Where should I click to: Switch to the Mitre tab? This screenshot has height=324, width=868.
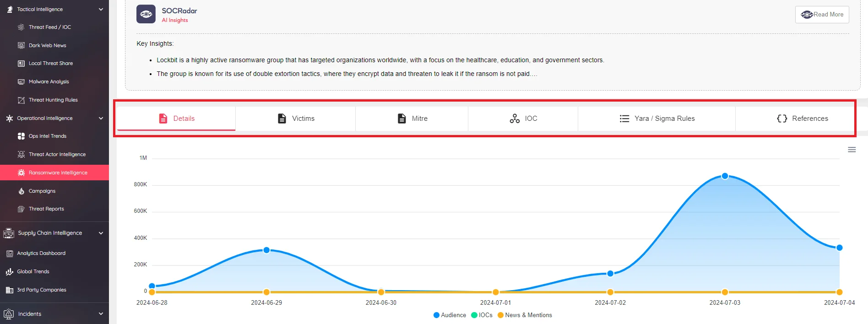tap(412, 119)
